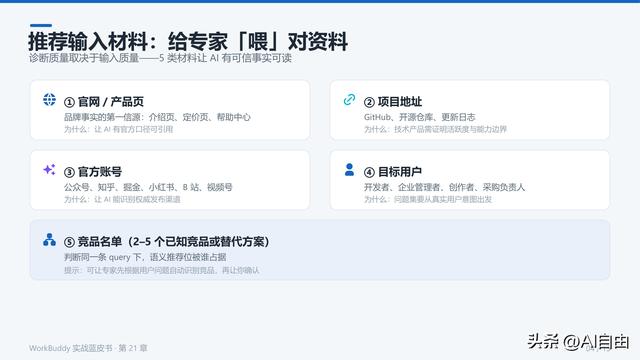Viewport: 640px width, 360px height.
Task: Click the note 为什么：技术产品需证明活跃度与能力边界
Action: (435, 129)
